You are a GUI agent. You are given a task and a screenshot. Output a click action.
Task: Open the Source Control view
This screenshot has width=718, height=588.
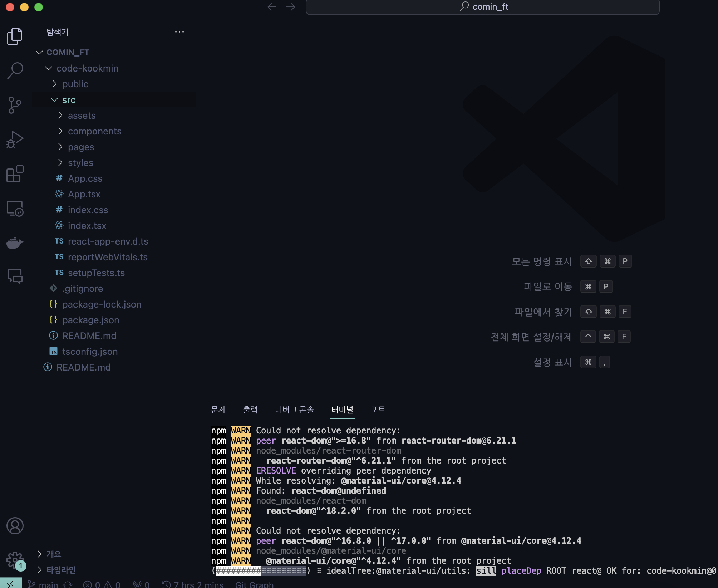pos(15,105)
